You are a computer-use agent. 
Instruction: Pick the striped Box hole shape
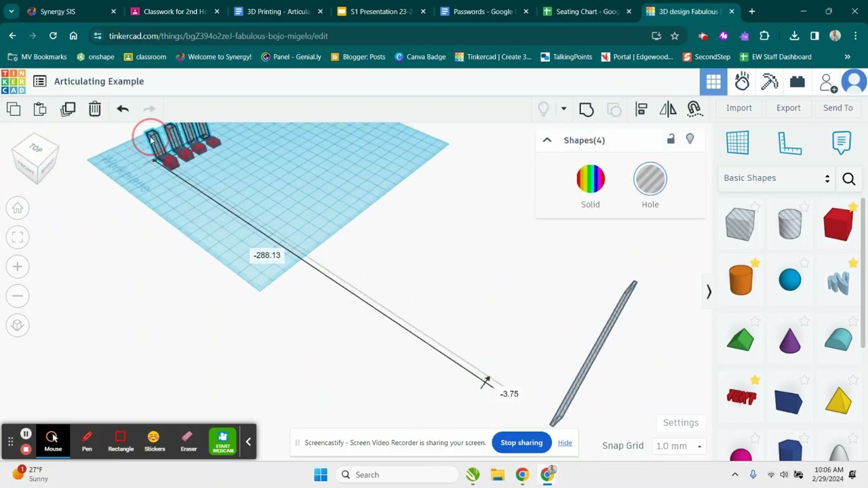[740, 224]
